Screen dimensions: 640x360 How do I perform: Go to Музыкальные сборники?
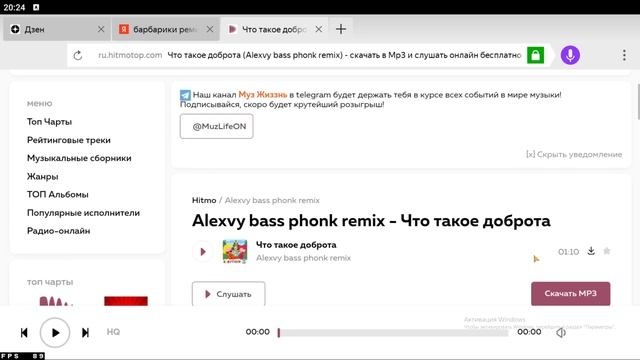pos(79,158)
